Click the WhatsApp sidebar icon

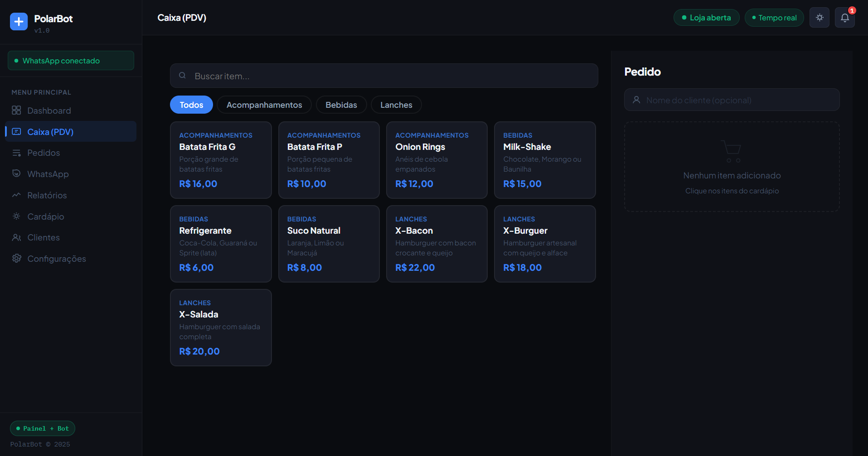pos(16,174)
